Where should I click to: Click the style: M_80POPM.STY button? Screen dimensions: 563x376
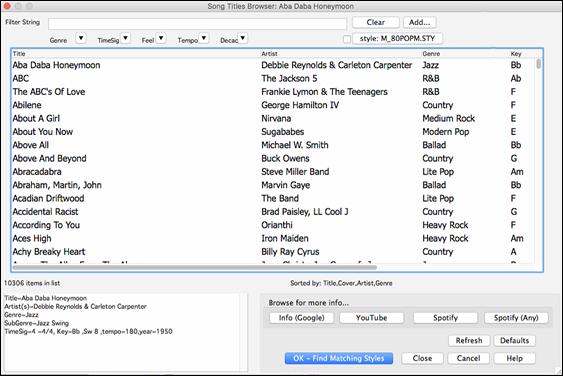tap(397, 38)
